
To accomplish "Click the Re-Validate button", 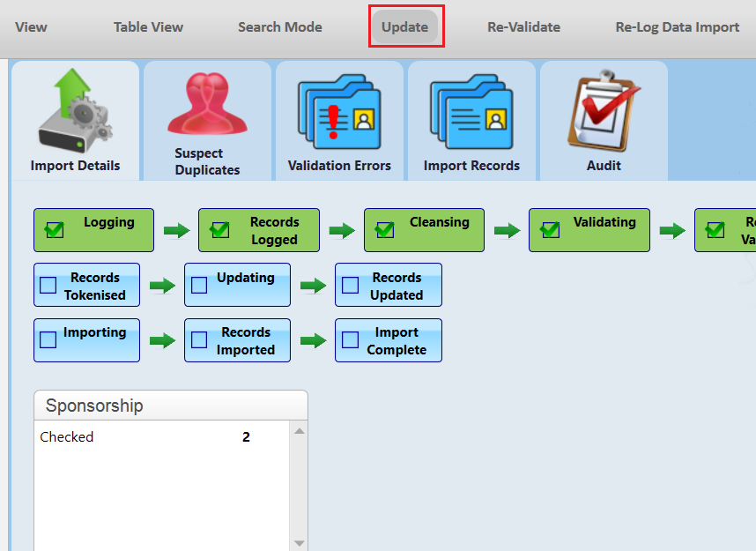I will click(x=524, y=27).
